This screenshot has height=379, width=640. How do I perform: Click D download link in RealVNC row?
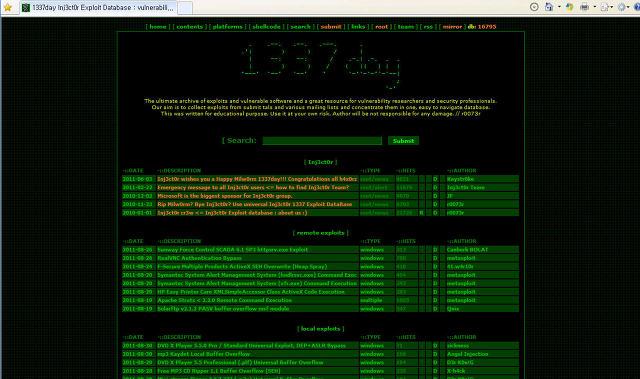pyautogui.click(x=435, y=258)
